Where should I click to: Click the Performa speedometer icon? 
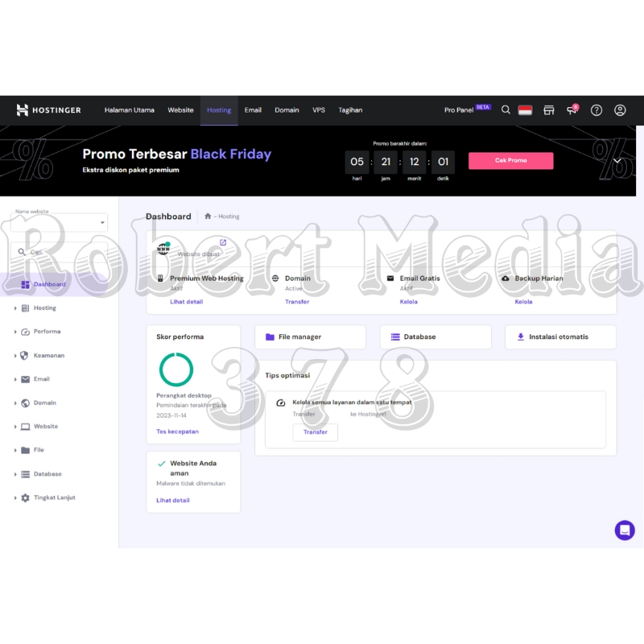pyautogui.click(x=25, y=332)
